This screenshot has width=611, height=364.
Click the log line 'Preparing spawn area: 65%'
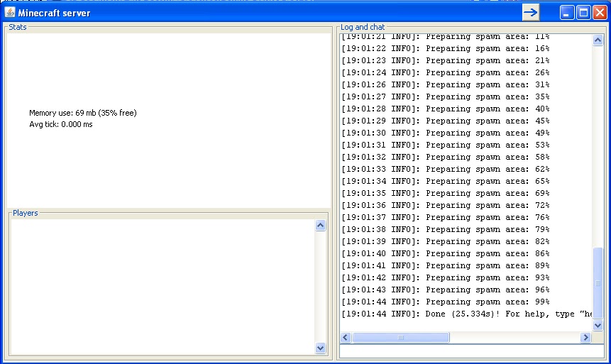tap(446, 181)
